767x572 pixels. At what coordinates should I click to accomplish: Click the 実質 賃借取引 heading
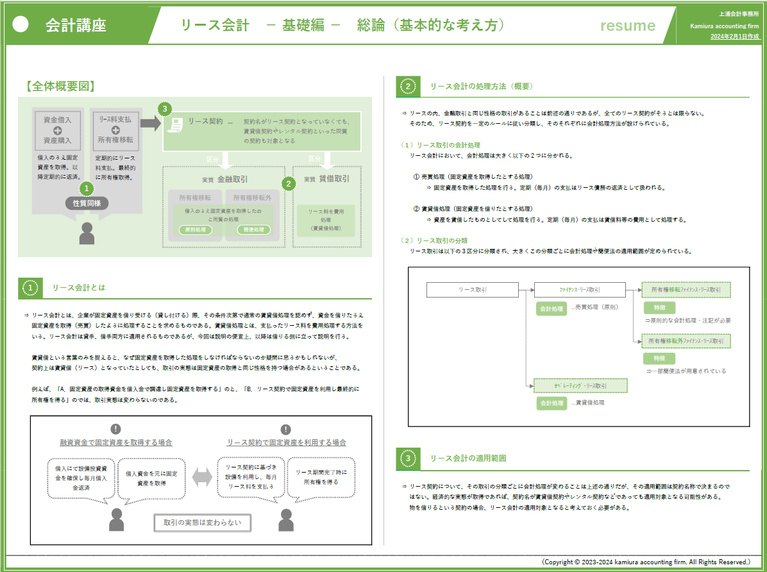click(x=327, y=179)
